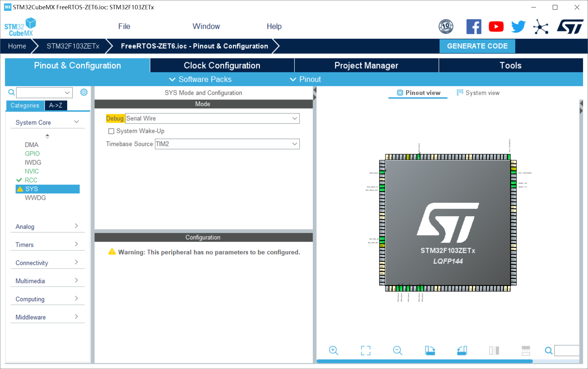Open the Window menu
Screen dimensions: 588x369
(206, 26)
